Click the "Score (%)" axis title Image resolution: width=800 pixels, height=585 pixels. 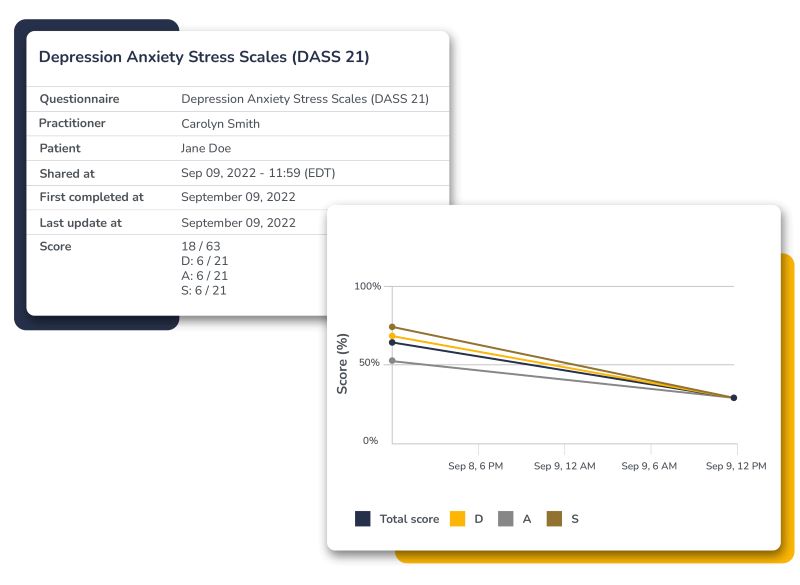click(342, 364)
